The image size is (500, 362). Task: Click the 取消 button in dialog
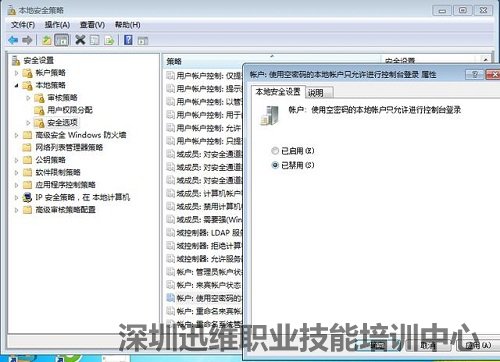[x=429, y=345]
